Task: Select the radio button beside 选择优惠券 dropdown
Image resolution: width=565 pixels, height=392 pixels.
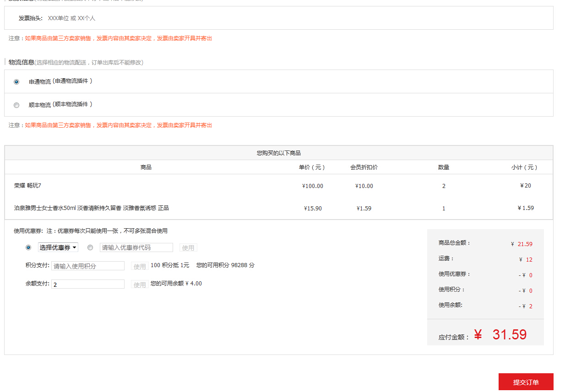Action: 28,247
